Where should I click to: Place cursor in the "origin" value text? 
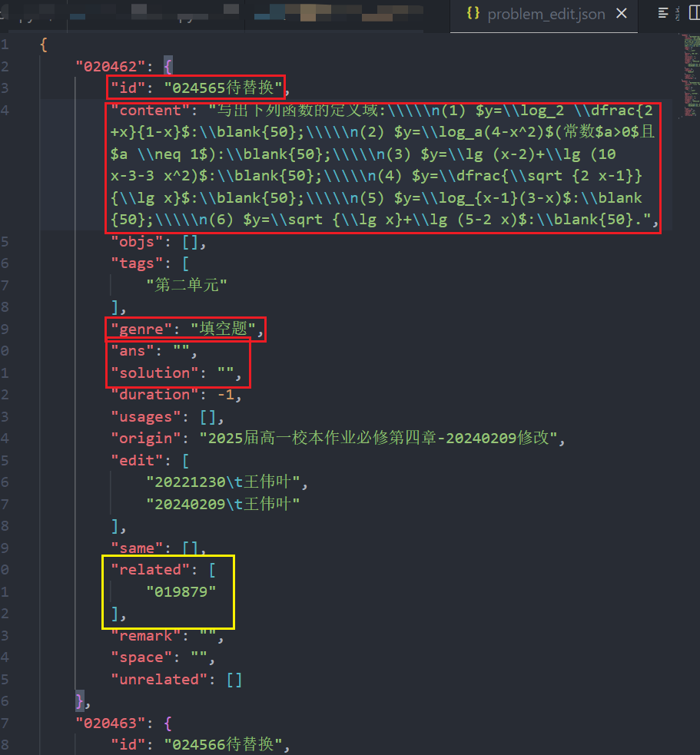307,437
